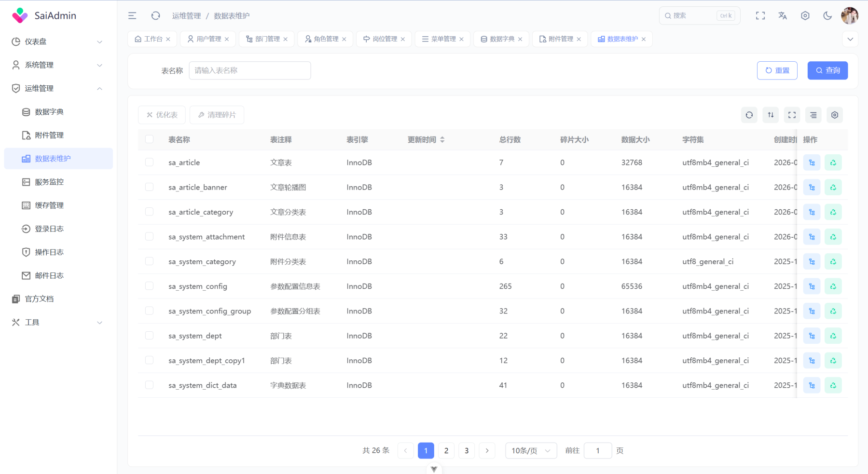The image size is (868, 474).
Task: Collapse the sidebar menu hamburger icon
Action: (132, 16)
